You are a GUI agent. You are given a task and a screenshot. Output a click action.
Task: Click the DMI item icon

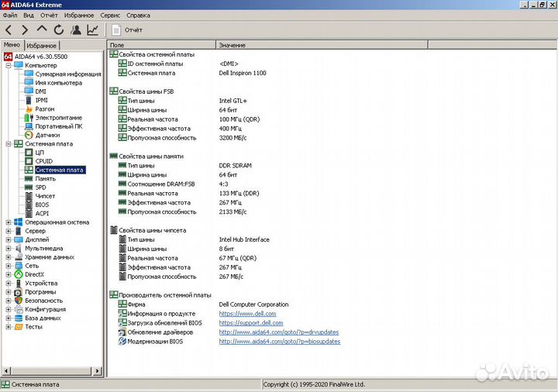point(29,91)
